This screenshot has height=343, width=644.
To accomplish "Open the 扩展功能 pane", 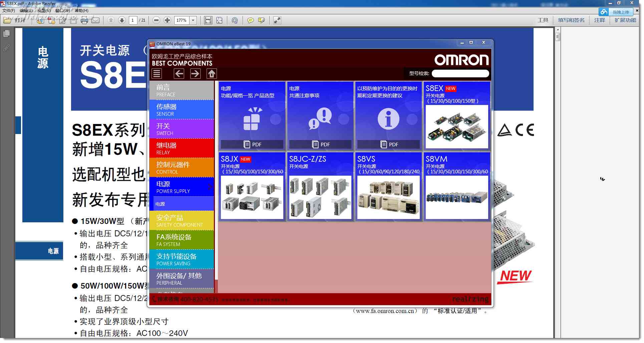I will pyautogui.click(x=625, y=20).
